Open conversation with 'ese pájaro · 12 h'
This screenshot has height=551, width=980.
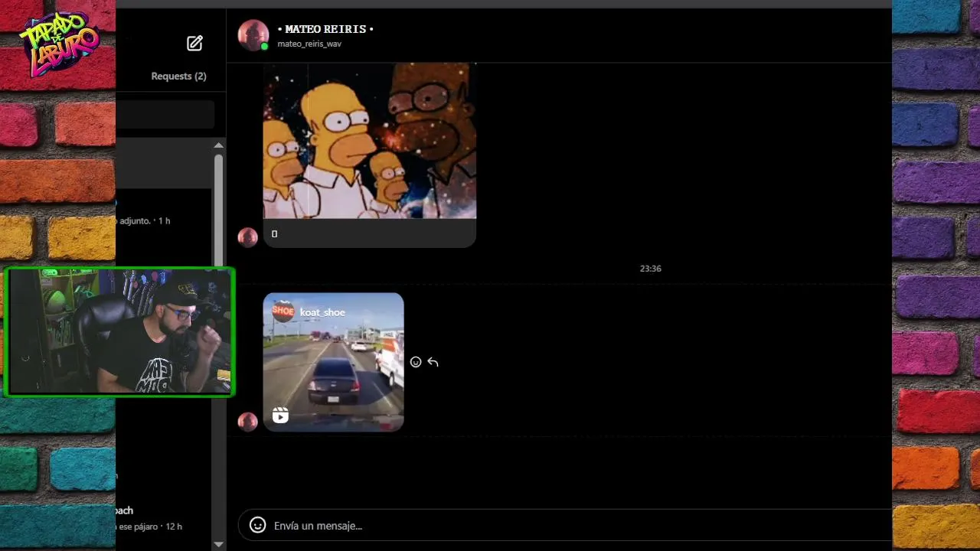tap(164, 518)
